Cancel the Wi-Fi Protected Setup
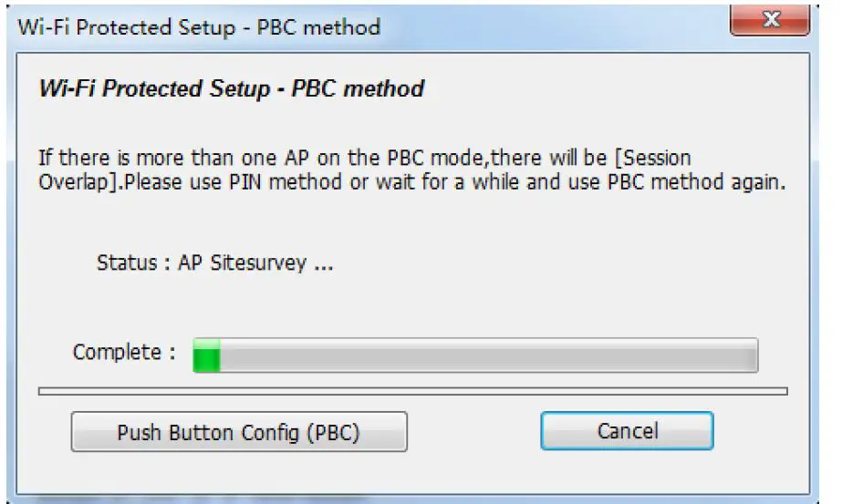842x504 pixels. (627, 431)
